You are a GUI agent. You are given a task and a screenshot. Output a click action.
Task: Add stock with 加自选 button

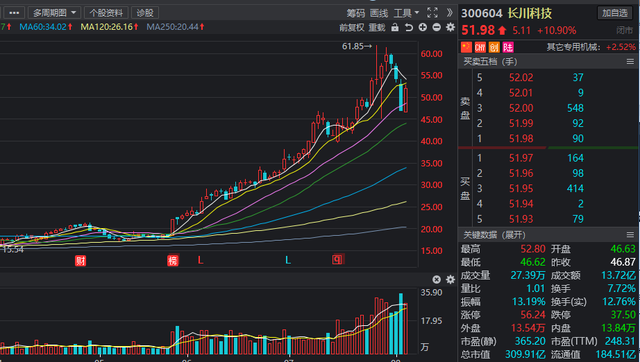coord(614,13)
